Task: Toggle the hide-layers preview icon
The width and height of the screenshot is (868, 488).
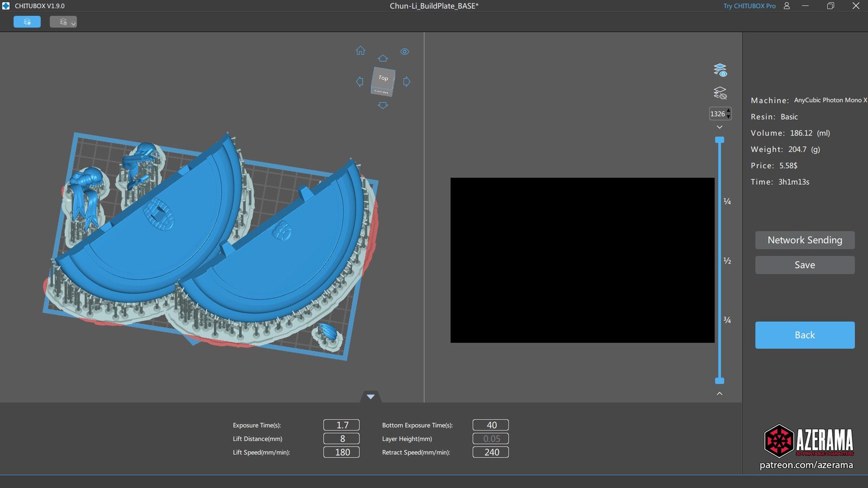Action: 720,93
